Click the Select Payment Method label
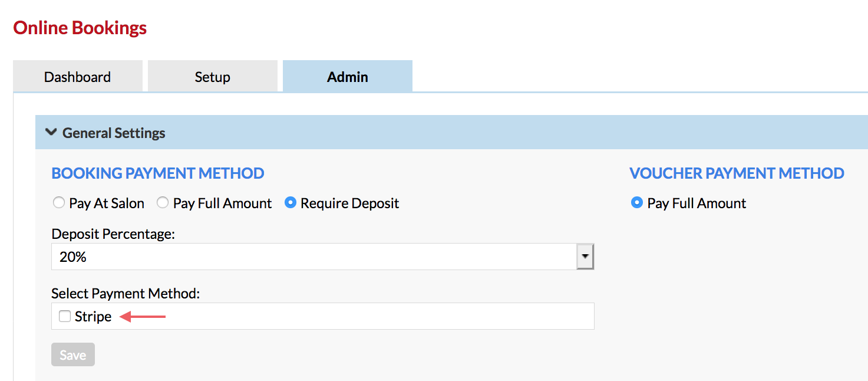868x381 pixels. point(126,293)
